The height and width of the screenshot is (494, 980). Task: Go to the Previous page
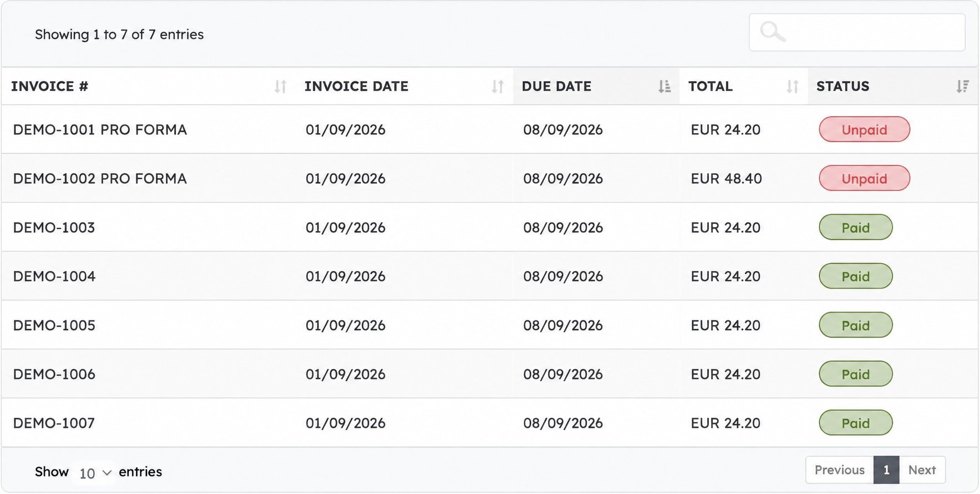(x=840, y=470)
